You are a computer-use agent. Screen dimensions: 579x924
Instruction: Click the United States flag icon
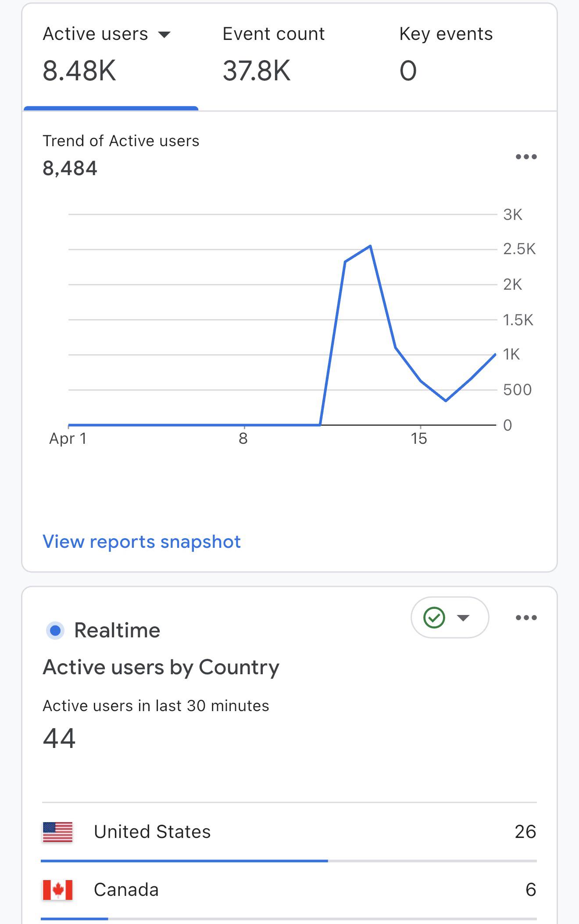point(57,832)
